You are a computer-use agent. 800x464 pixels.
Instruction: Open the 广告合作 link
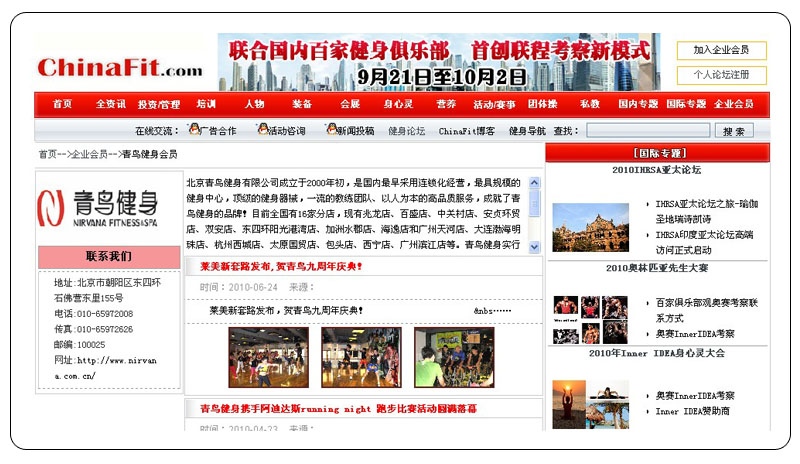(218, 131)
